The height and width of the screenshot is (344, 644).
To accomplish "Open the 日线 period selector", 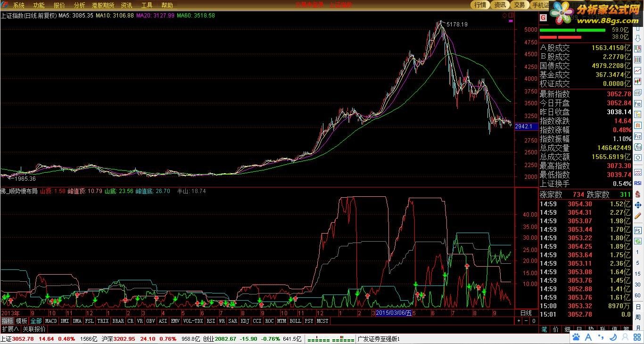I will pyautogui.click(x=526, y=313).
